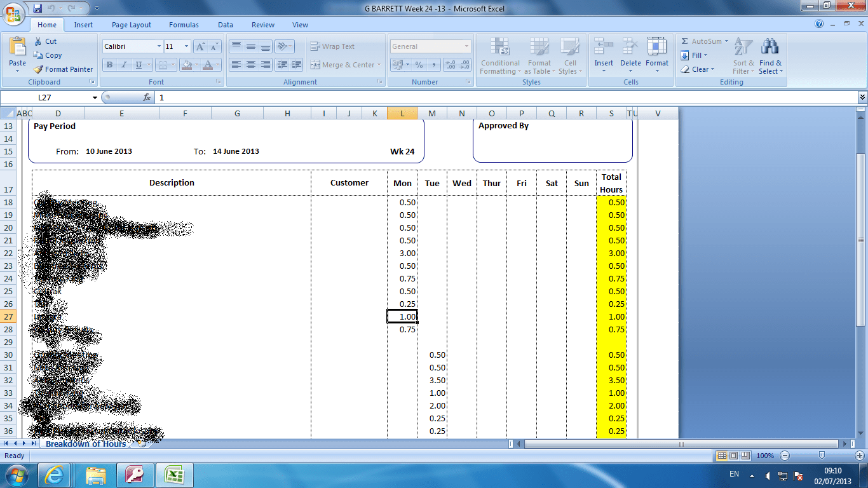The image size is (868, 488).
Task: Toggle Wrap Text
Action: pyautogui.click(x=332, y=46)
